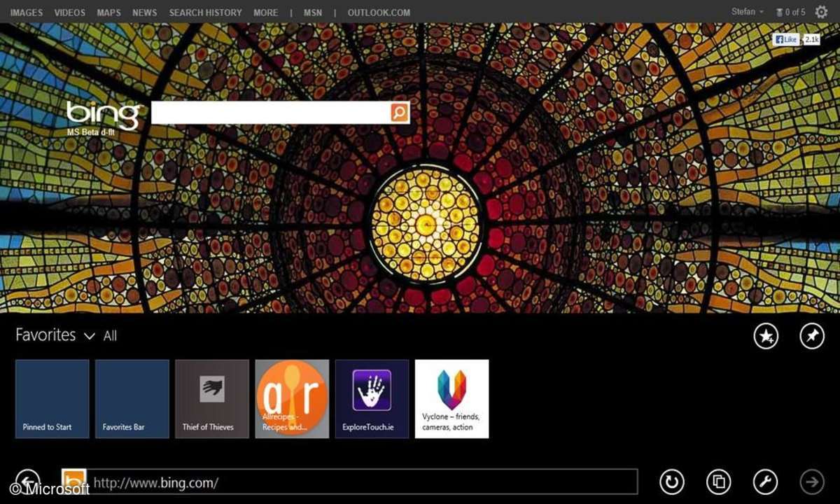Viewport: 840px width, 504px height.
Task: Open the Thief of Thieves favorite tile
Action: pos(212,399)
